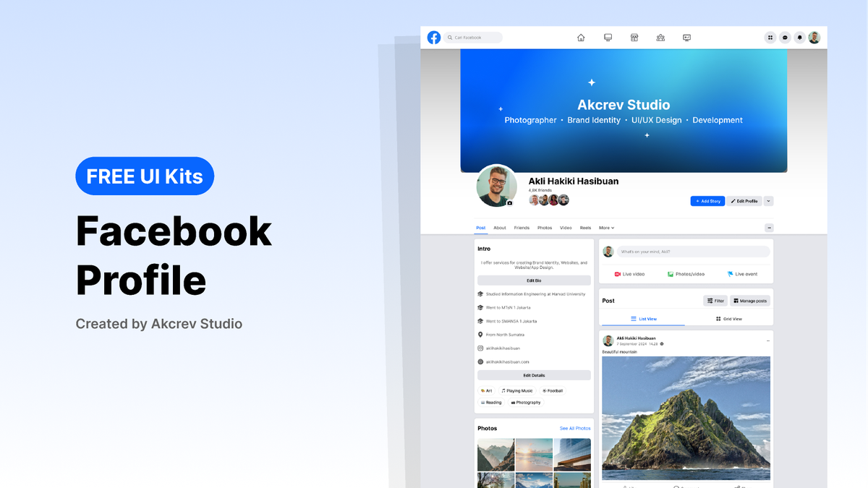Image resolution: width=868 pixels, height=488 pixels.
Task: Click the globe icon beside aklihakikihasibuan.com
Action: [x=480, y=361]
